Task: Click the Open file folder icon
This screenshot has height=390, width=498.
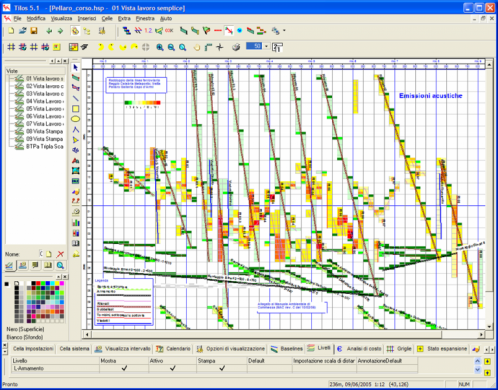Action: pos(22,31)
